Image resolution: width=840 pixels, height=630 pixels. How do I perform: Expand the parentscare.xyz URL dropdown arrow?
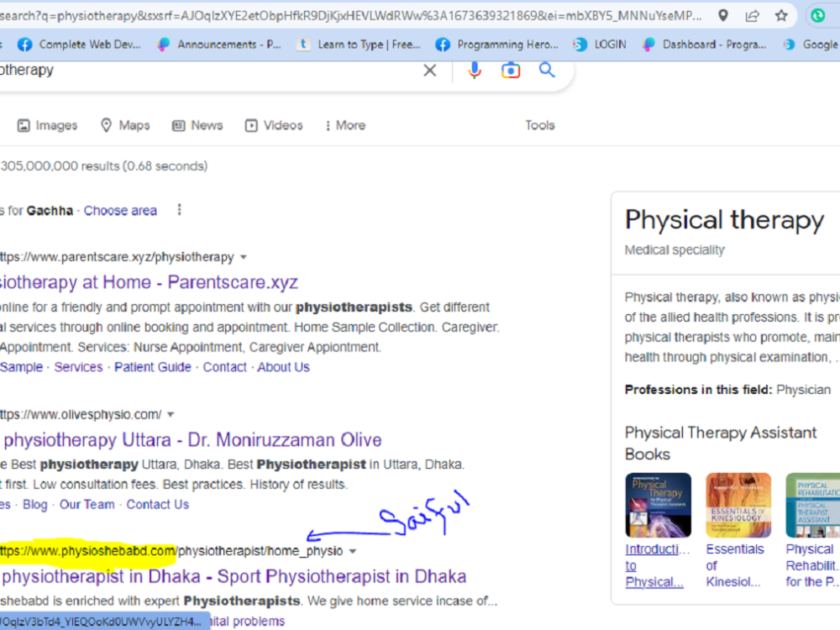tap(244, 257)
